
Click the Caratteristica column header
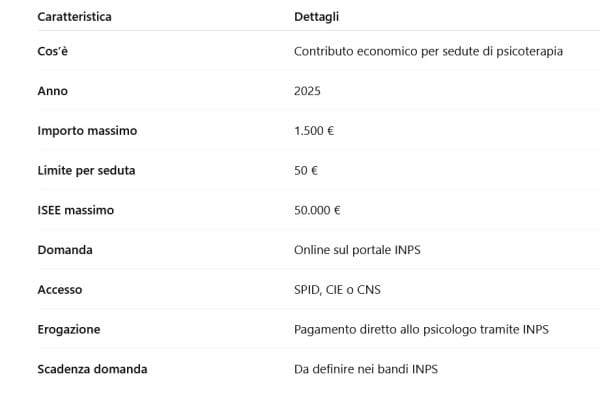click(74, 17)
